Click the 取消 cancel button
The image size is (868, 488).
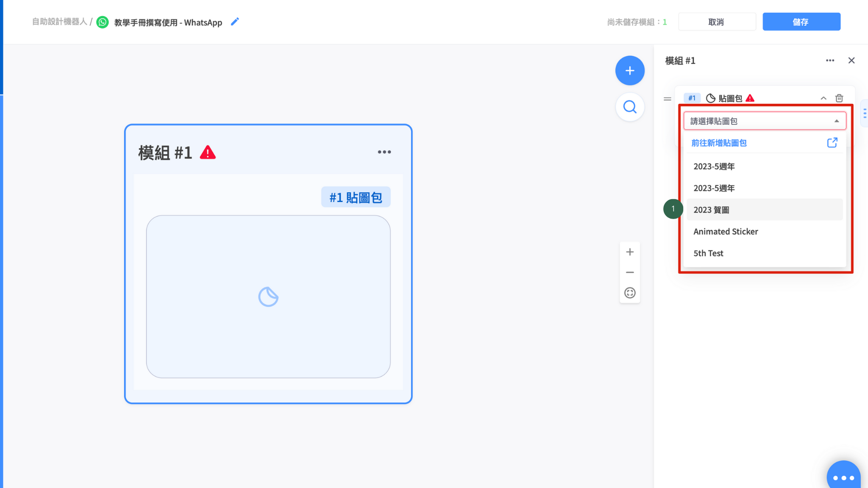pos(716,22)
